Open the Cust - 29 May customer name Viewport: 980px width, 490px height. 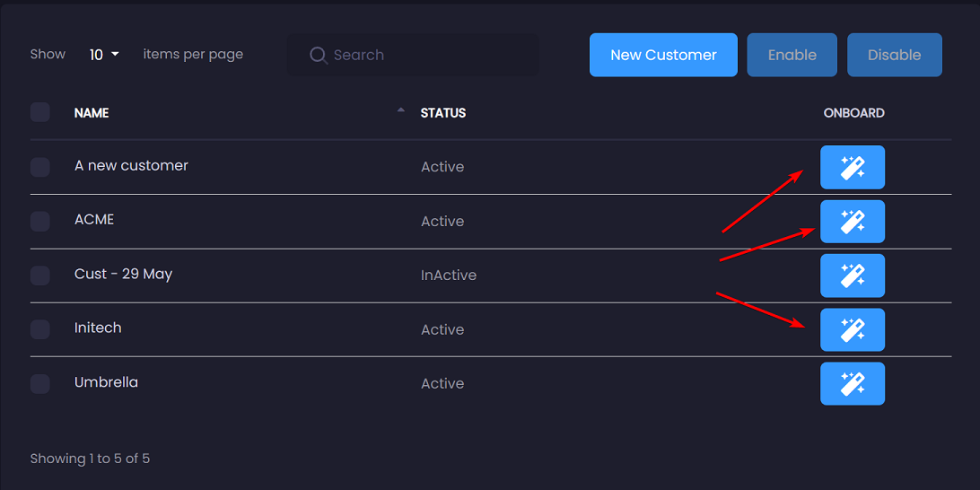(x=123, y=274)
